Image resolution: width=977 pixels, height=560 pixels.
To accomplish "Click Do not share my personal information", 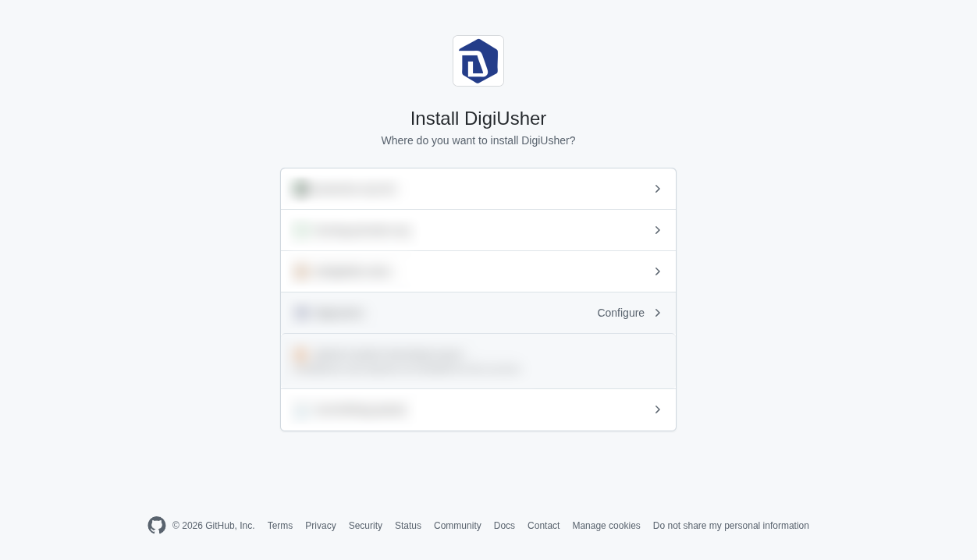I will coord(731,526).
